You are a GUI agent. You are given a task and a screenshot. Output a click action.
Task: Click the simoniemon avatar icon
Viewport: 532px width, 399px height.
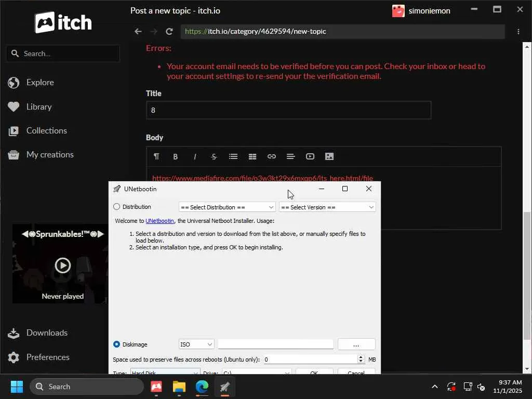pos(398,11)
